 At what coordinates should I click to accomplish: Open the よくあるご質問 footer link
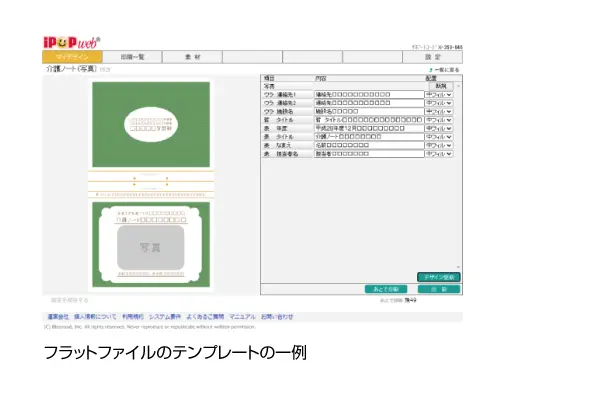205,317
